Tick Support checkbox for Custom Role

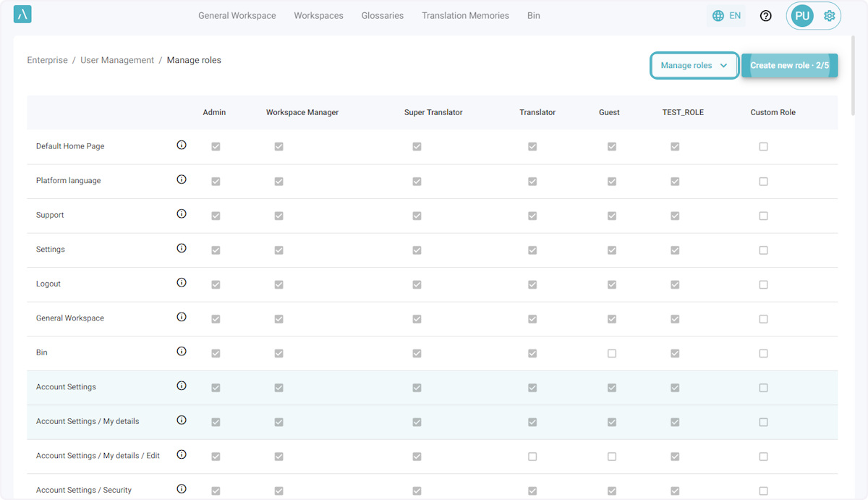pyautogui.click(x=763, y=216)
